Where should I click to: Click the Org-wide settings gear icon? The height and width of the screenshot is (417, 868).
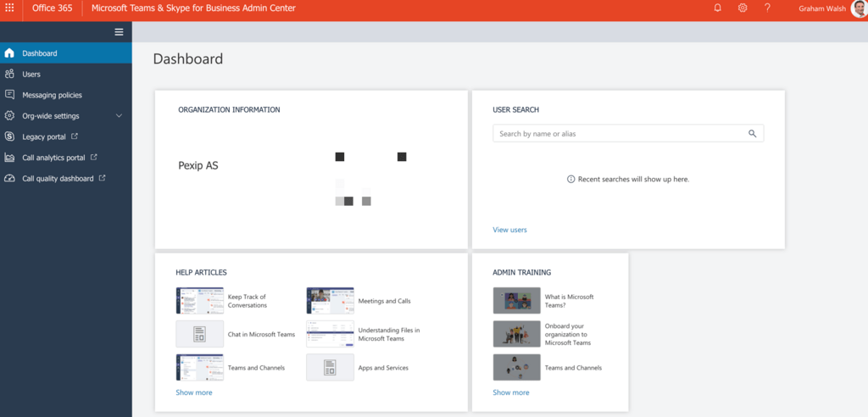coord(9,116)
